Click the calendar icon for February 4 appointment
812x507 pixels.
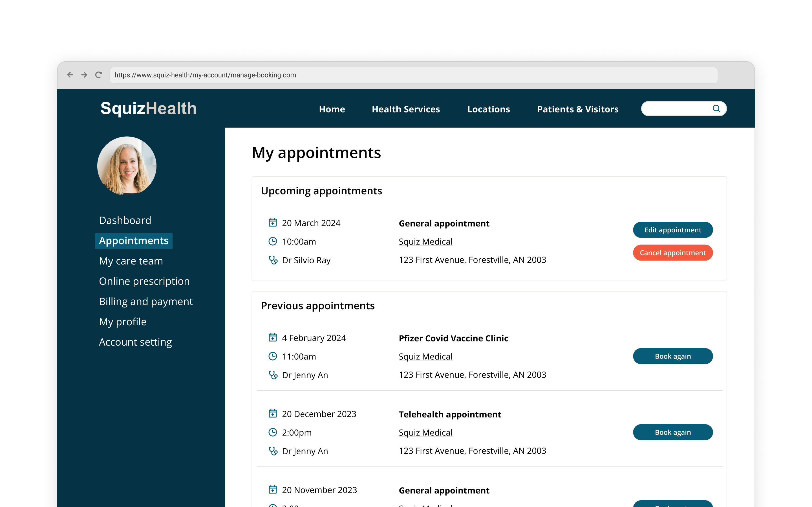[x=273, y=338]
